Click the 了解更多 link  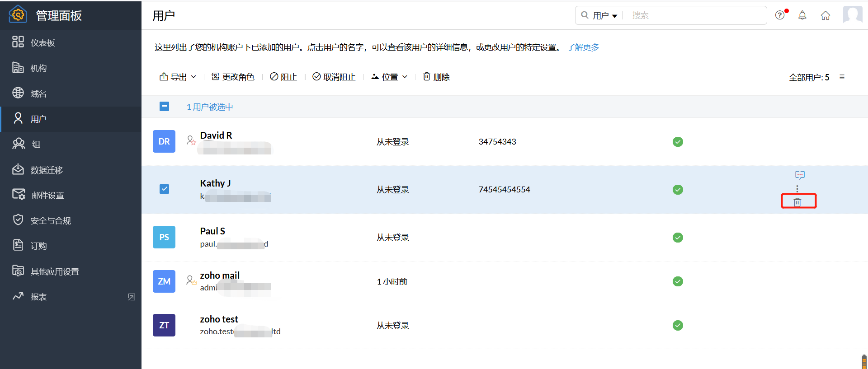pos(583,47)
